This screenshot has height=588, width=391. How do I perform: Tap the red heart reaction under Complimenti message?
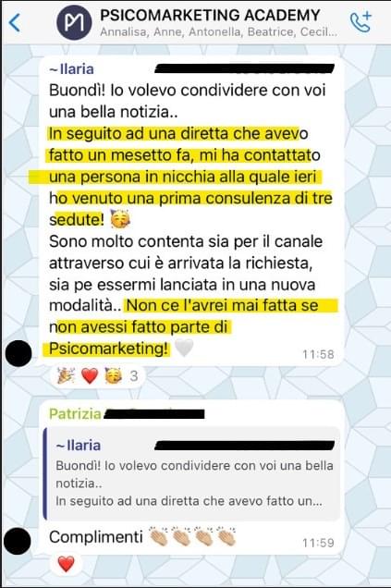(x=66, y=564)
